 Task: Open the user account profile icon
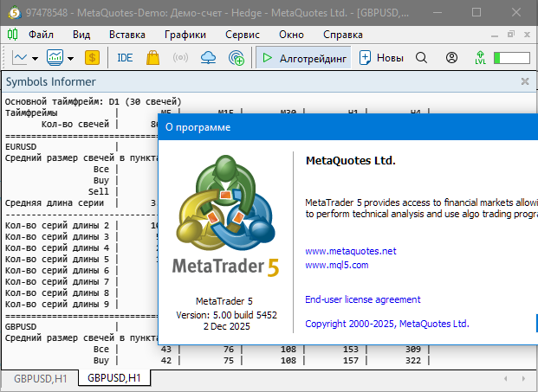[451, 58]
